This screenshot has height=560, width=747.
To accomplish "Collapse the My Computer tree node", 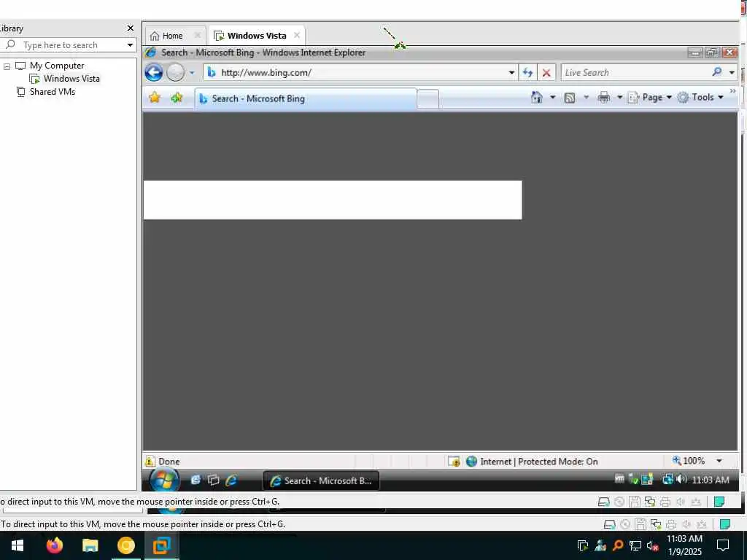I will 7,66.
